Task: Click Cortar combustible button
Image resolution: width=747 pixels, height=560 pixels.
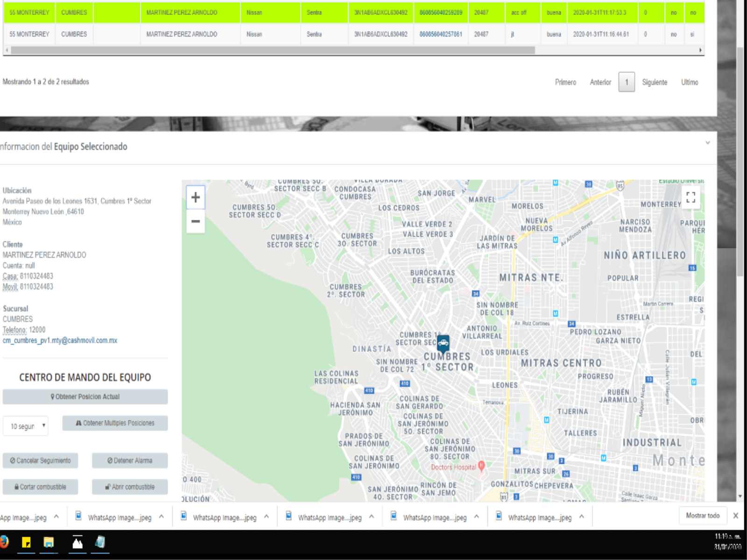Action: [40, 487]
